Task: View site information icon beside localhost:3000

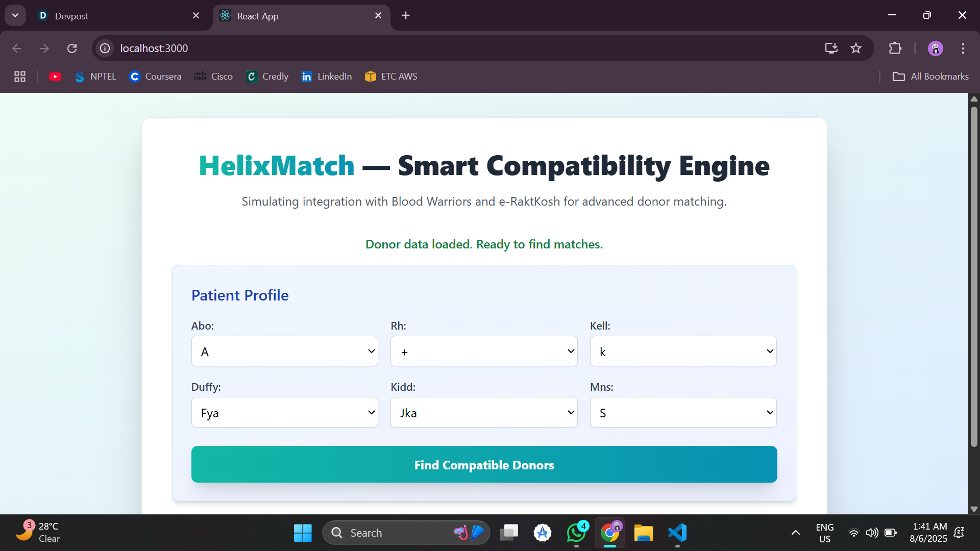Action: point(105,48)
